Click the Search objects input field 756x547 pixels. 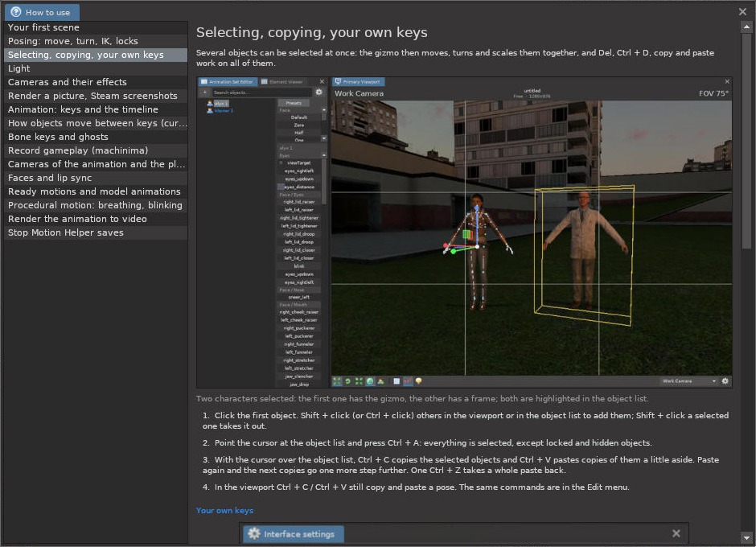click(261, 93)
